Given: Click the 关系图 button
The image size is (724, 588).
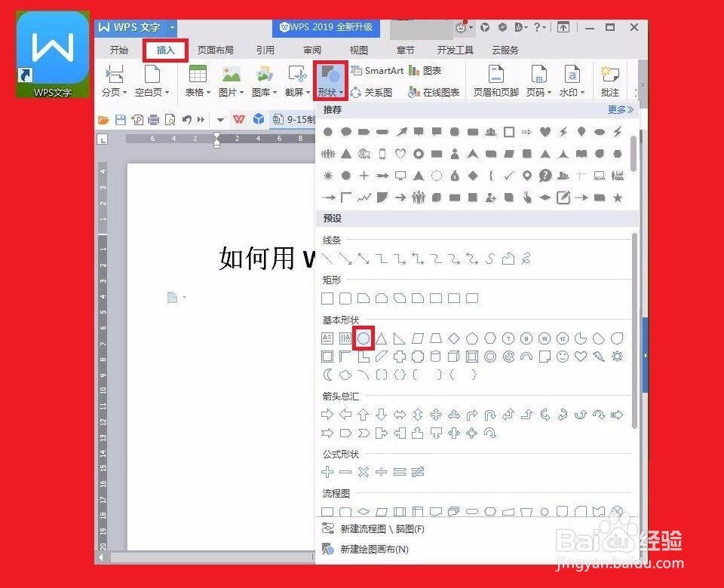Looking at the screenshot, I should coord(371,92).
